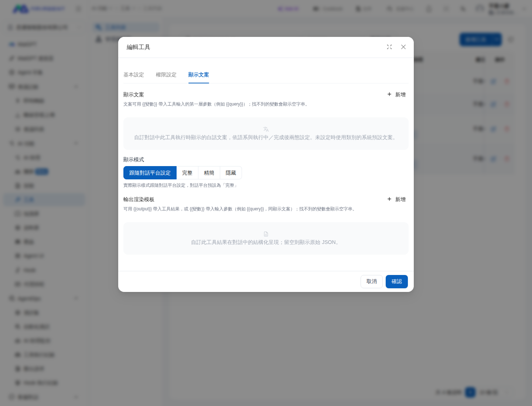
Task: Click the 顯示文案 empty placeholder text
Action: coord(266,138)
